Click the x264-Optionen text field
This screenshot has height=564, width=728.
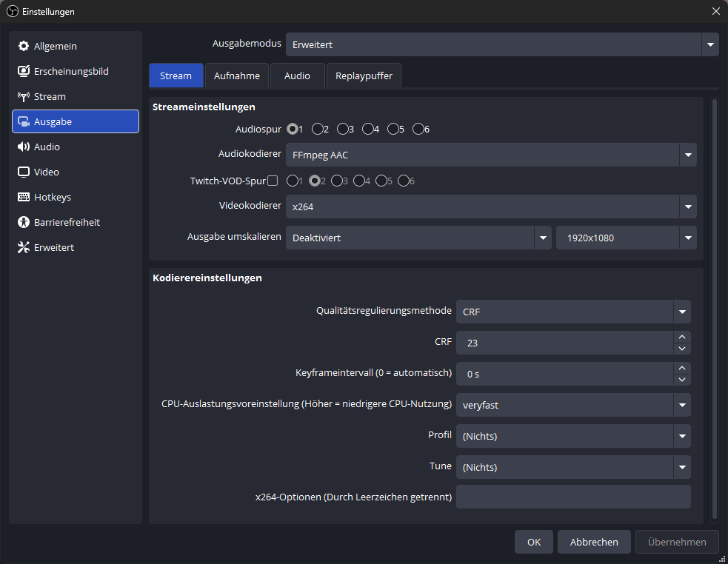pos(573,497)
